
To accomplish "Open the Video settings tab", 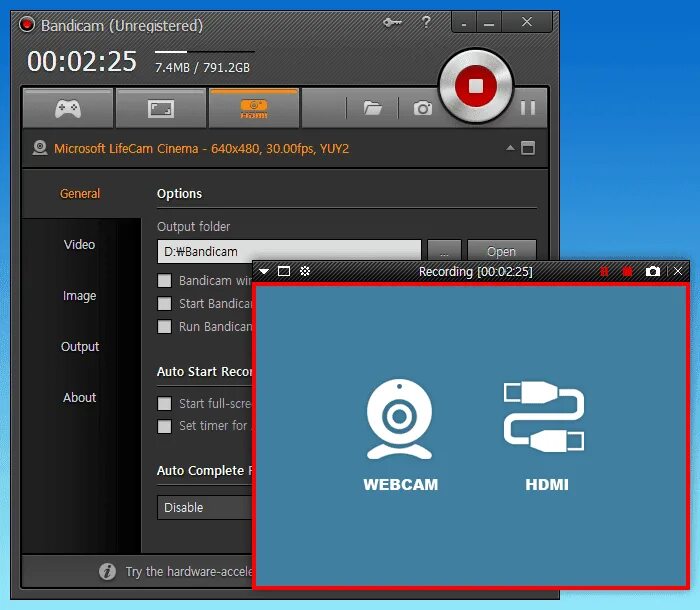I will click(x=79, y=244).
